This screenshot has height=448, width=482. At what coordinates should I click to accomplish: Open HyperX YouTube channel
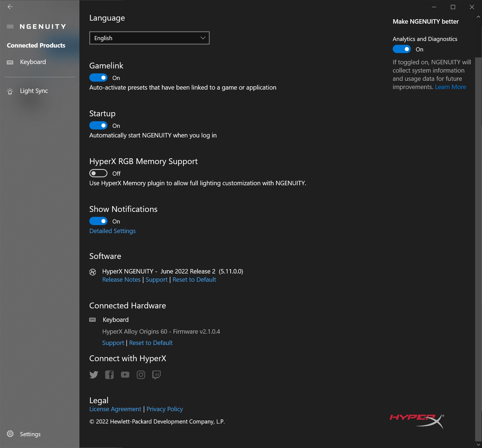125,375
